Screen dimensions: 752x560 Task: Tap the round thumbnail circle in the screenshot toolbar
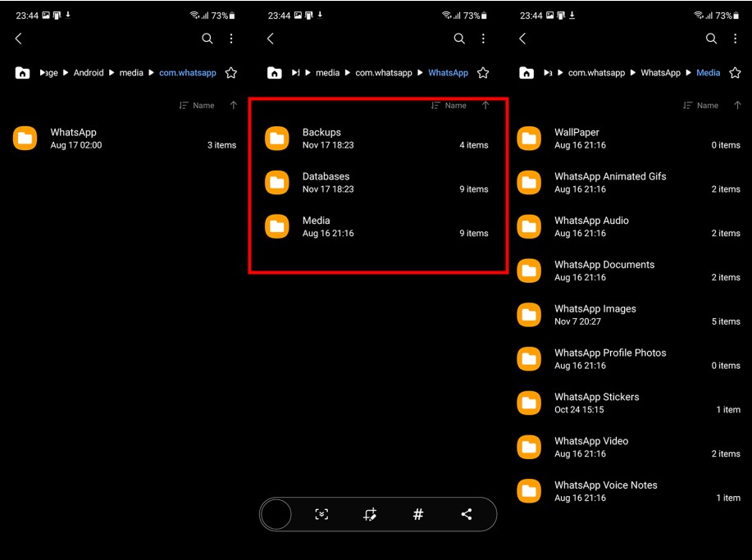click(276, 514)
